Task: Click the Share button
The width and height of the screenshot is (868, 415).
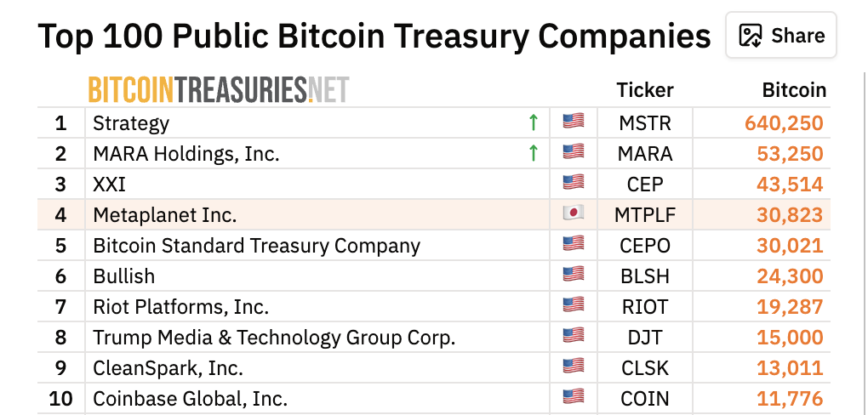Action: 780,36
